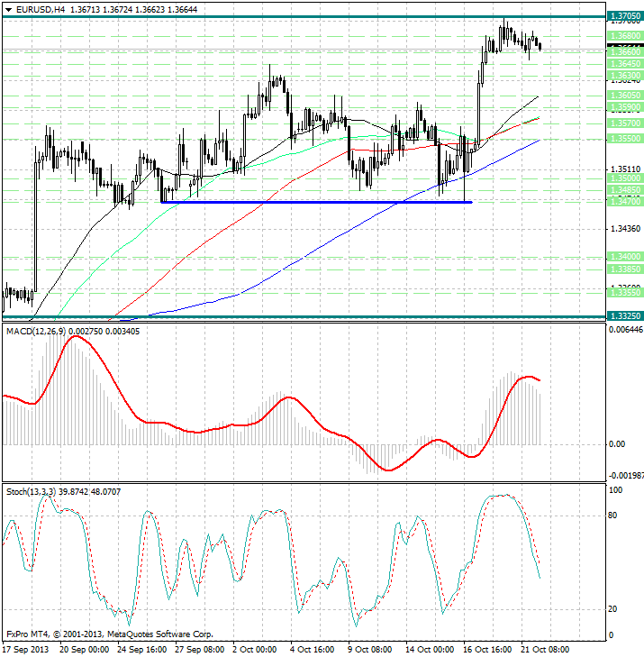Image resolution: width=644 pixels, height=657 pixels.
Task: Select the Stoch(13,3,3) indicator label
Action: [31, 491]
